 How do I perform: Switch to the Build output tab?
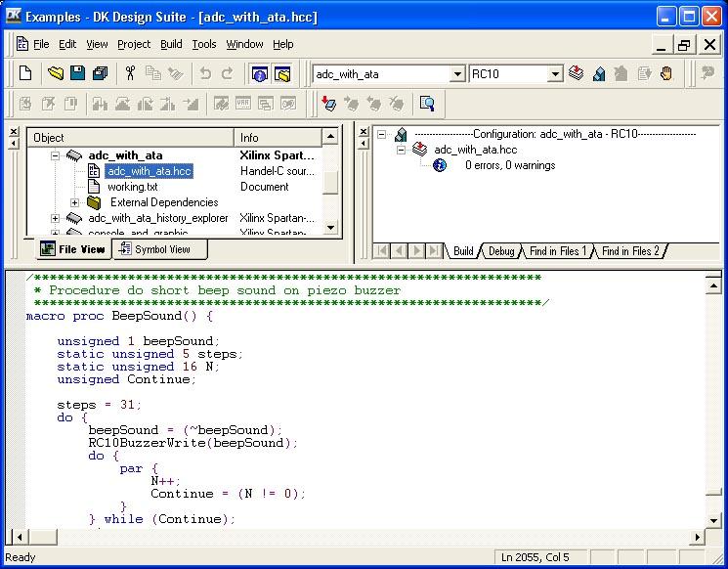click(463, 251)
